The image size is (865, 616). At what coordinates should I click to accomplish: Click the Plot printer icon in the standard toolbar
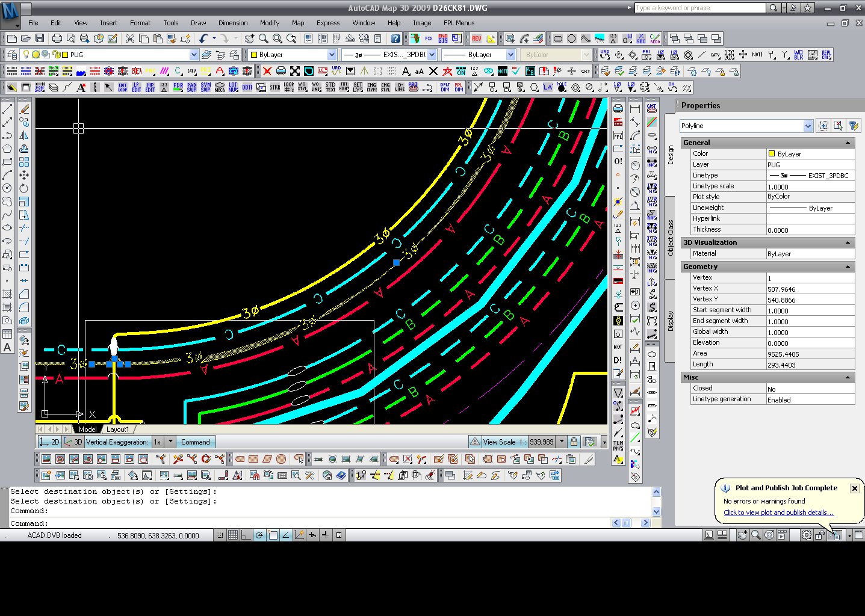(x=57, y=38)
